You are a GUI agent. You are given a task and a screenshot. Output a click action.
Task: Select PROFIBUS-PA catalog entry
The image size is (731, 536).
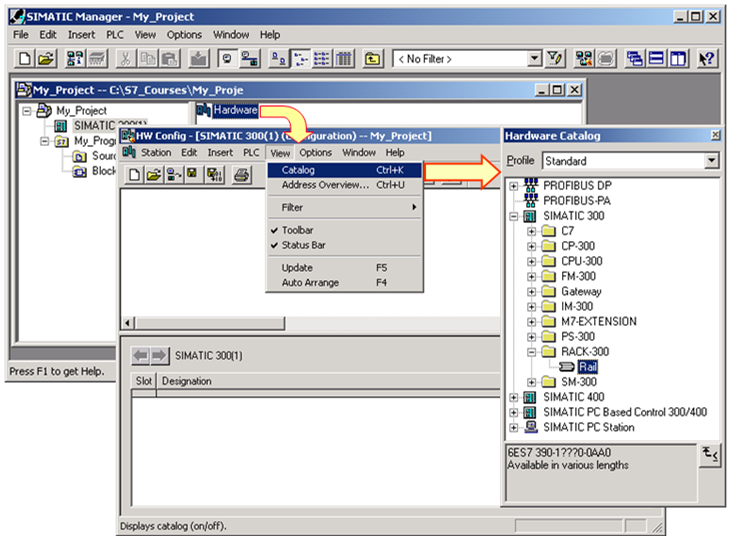[577, 201]
